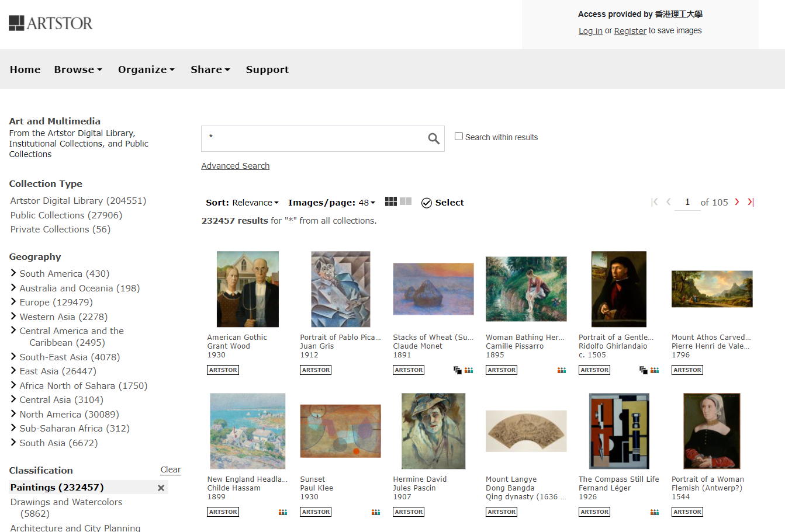Expand Australia and Oceania geography filter

13,287
